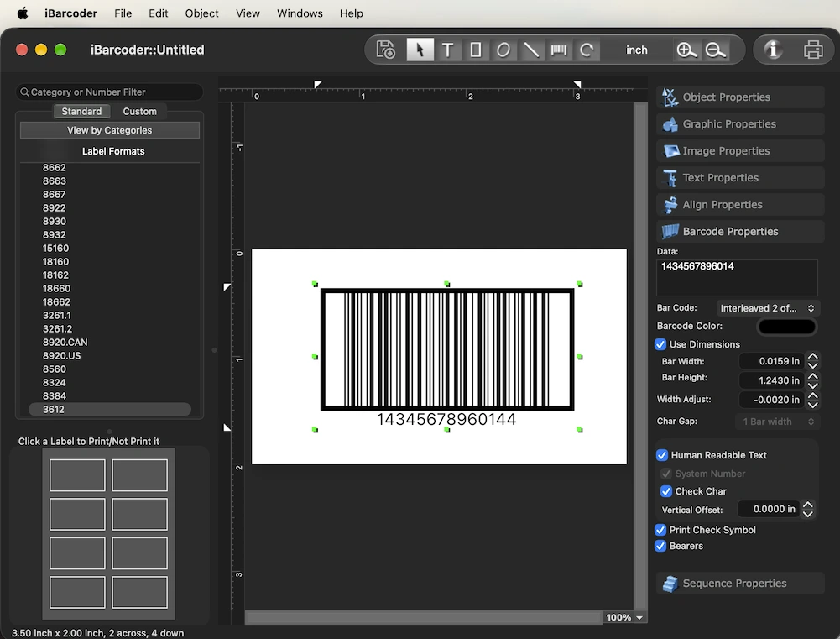840x639 pixels.
Task: Open the Windows menu
Action: [x=300, y=13]
